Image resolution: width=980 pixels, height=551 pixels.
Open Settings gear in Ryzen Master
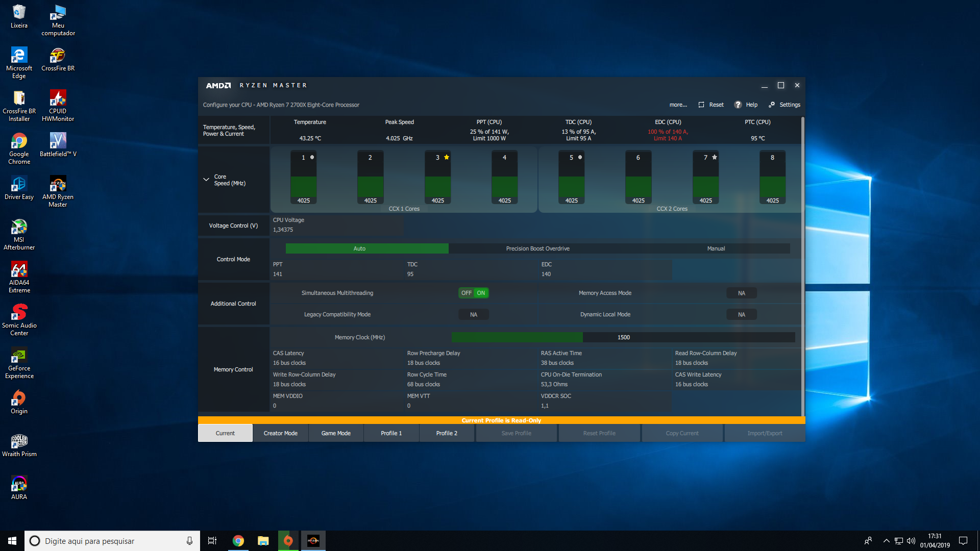(x=772, y=105)
